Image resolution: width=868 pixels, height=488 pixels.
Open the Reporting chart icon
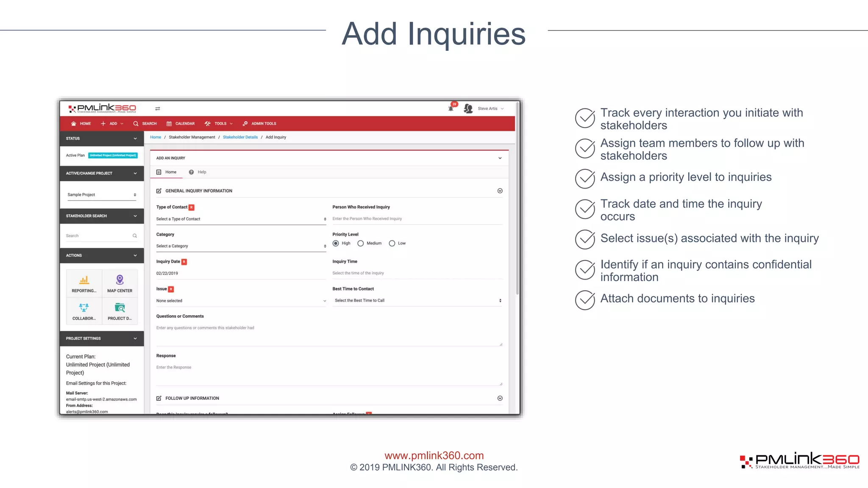coord(84,280)
